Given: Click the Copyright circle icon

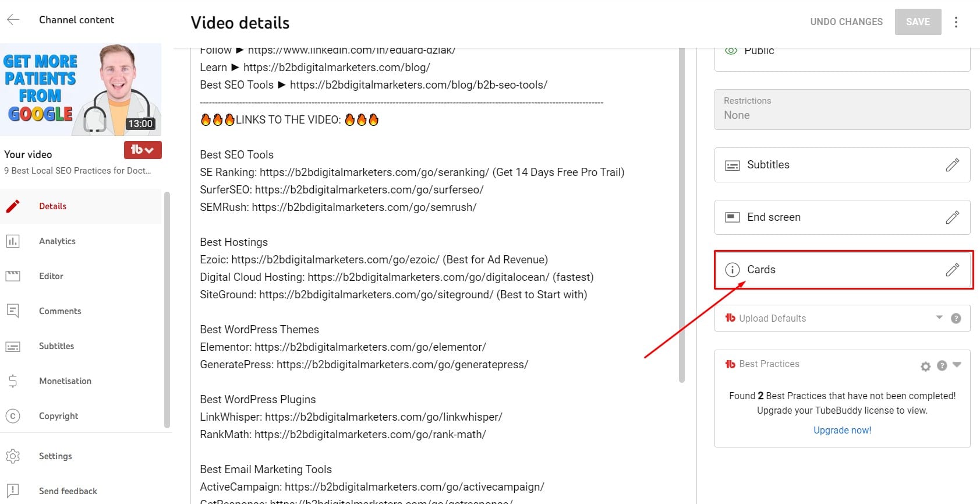Looking at the screenshot, I should click(x=13, y=416).
